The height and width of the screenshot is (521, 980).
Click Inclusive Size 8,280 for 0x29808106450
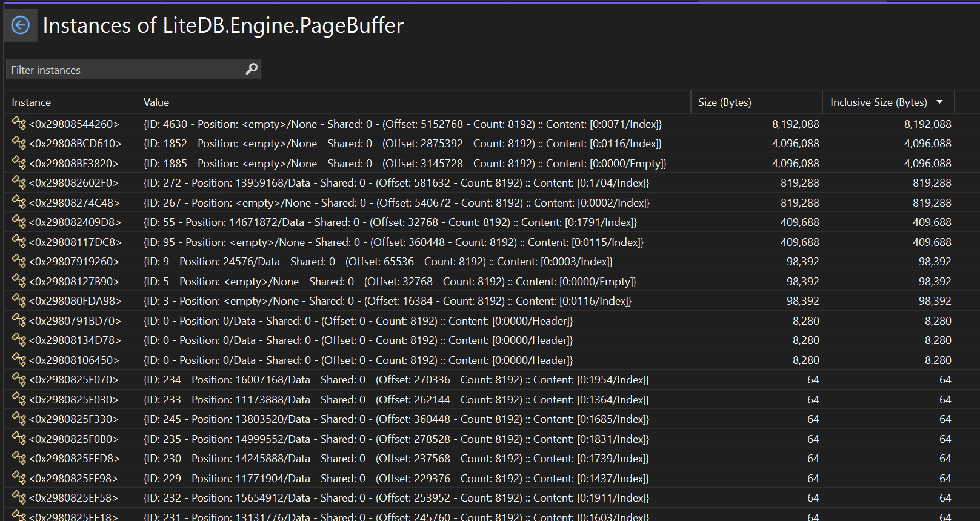pyautogui.click(x=938, y=360)
